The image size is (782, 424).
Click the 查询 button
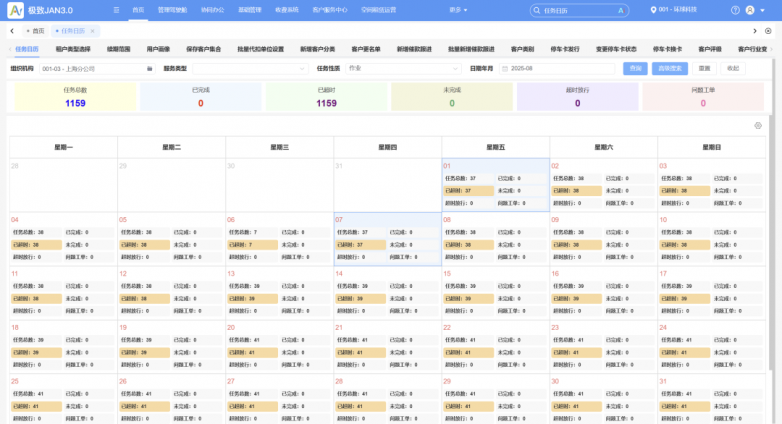click(634, 69)
